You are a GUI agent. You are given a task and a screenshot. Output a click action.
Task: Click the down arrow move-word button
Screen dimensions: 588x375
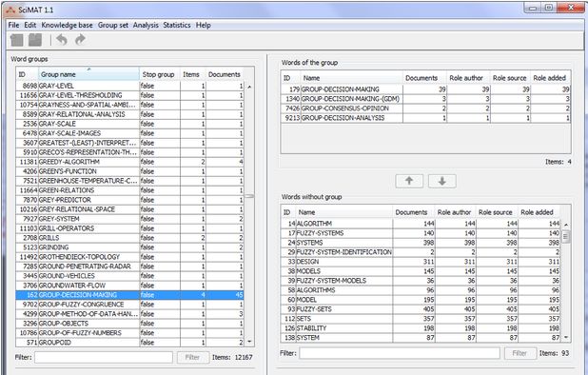tap(442, 181)
